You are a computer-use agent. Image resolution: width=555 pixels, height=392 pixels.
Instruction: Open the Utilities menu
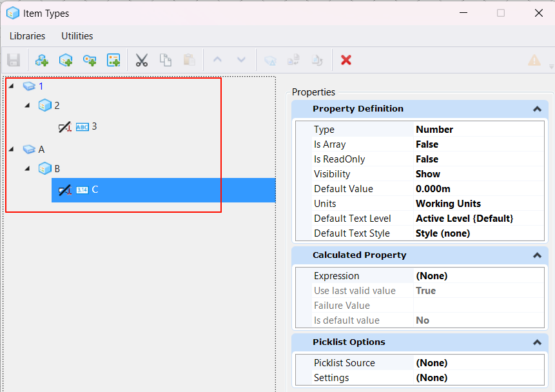[77, 36]
